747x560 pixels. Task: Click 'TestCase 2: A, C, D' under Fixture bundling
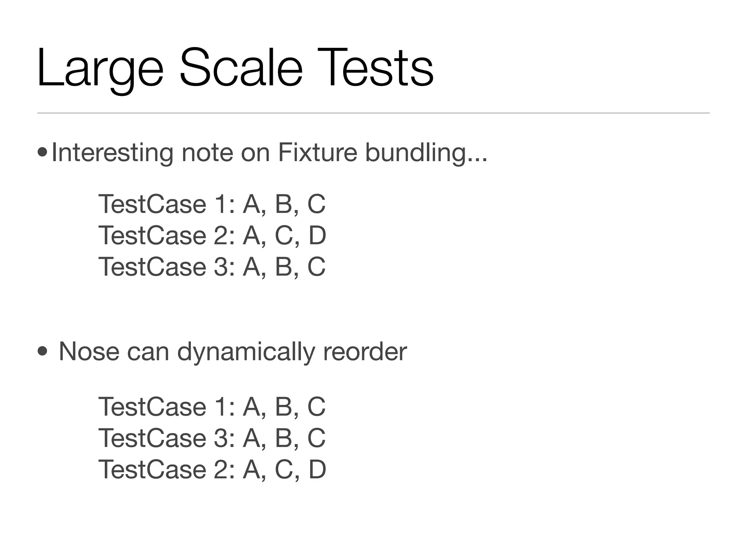(212, 236)
